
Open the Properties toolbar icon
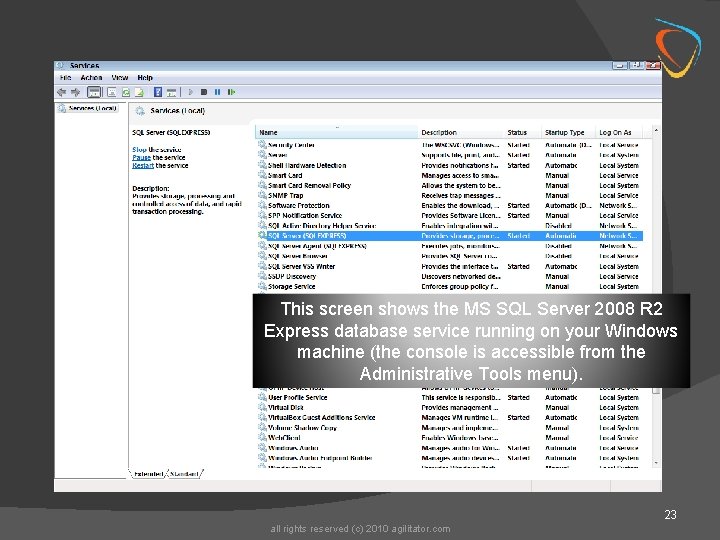(x=112, y=92)
